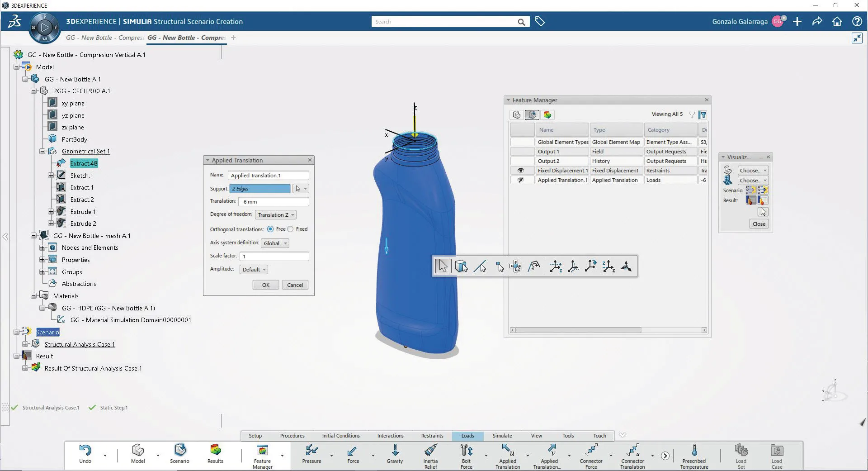The height and width of the screenshot is (471, 868).
Task: Apply a Prescribed Temperature
Action: (x=694, y=455)
